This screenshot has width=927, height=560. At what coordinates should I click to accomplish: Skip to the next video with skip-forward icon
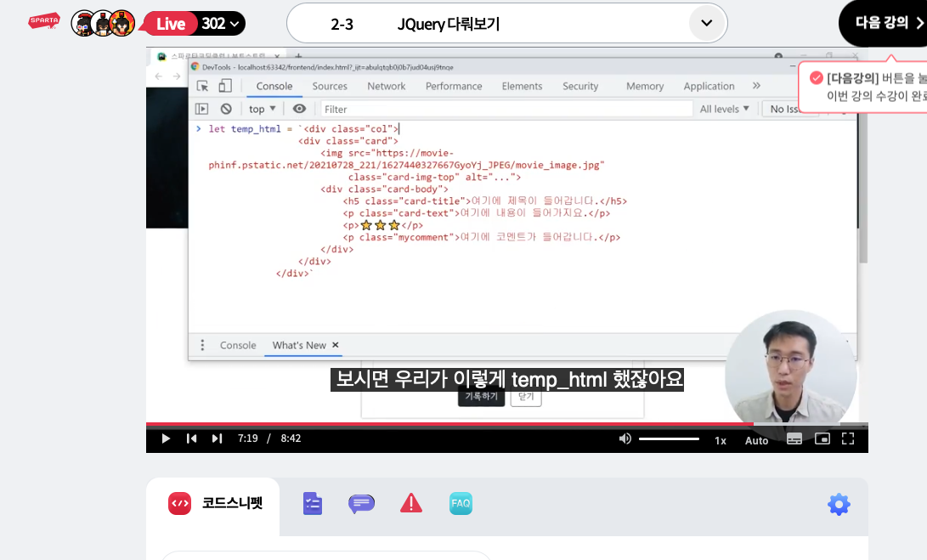pyautogui.click(x=217, y=438)
